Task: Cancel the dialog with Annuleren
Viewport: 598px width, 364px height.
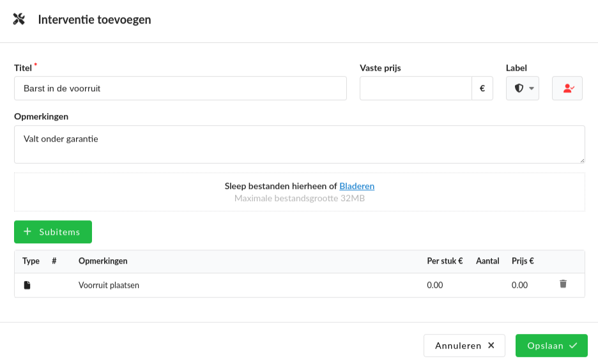Action: 464,345
